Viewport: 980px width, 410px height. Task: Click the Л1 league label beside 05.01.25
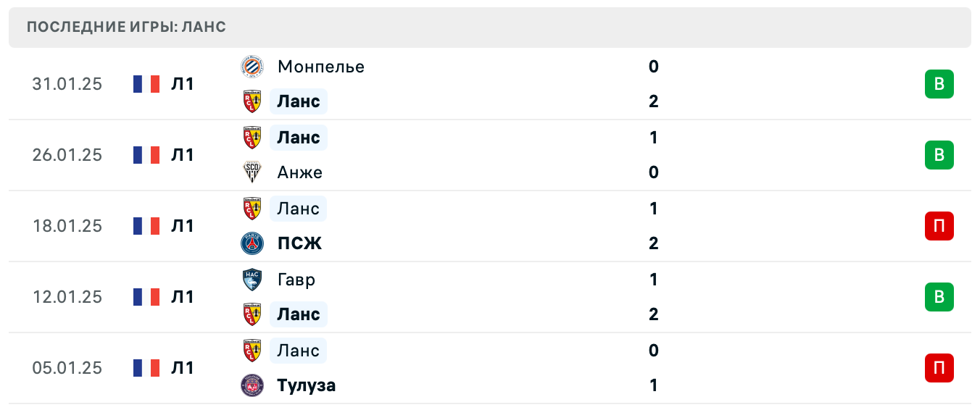coord(183,368)
